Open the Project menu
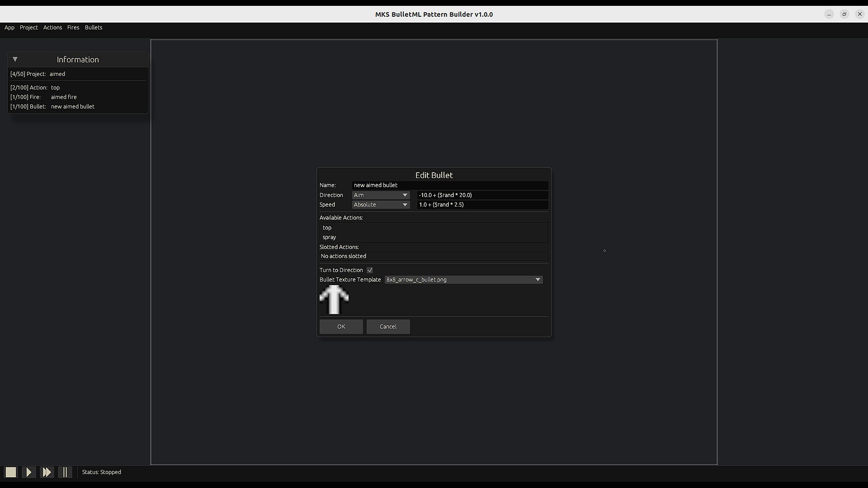This screenshot has width=868, height=488. coord(29,28)
